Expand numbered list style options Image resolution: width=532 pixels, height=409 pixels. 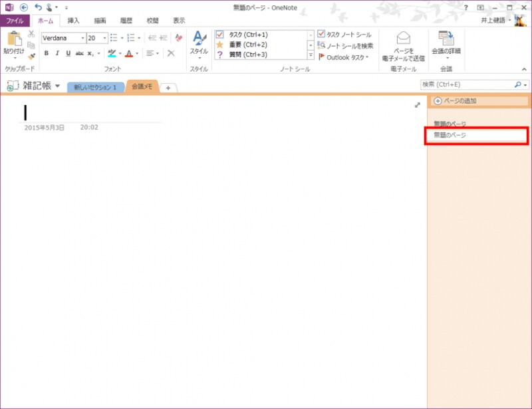pyautogui.click(x=139, y=38)
